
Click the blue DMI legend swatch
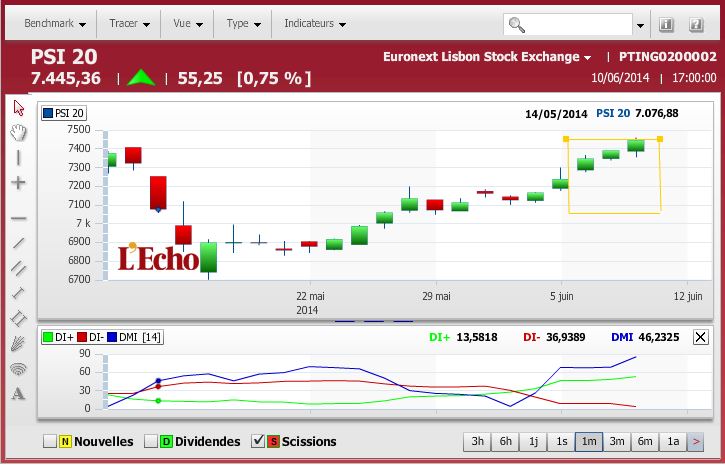pyautogui.click(x=112, y=337)
